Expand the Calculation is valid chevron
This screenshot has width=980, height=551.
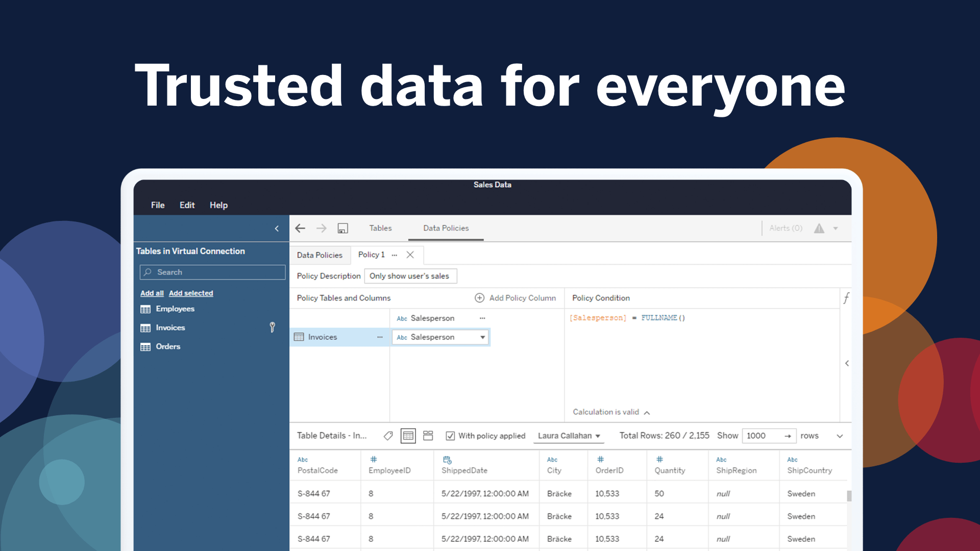coord(647,412)
